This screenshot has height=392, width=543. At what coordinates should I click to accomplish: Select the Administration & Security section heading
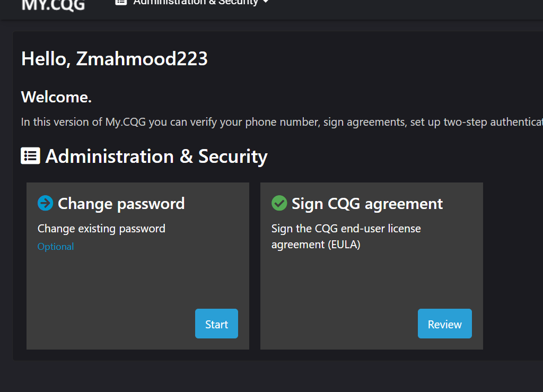click(x=156, y=156)
